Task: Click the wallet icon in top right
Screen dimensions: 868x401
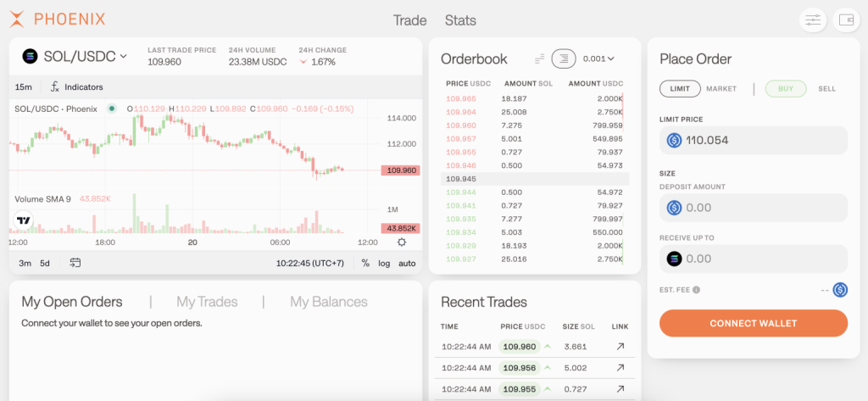Action: click(x=846, y=20)
